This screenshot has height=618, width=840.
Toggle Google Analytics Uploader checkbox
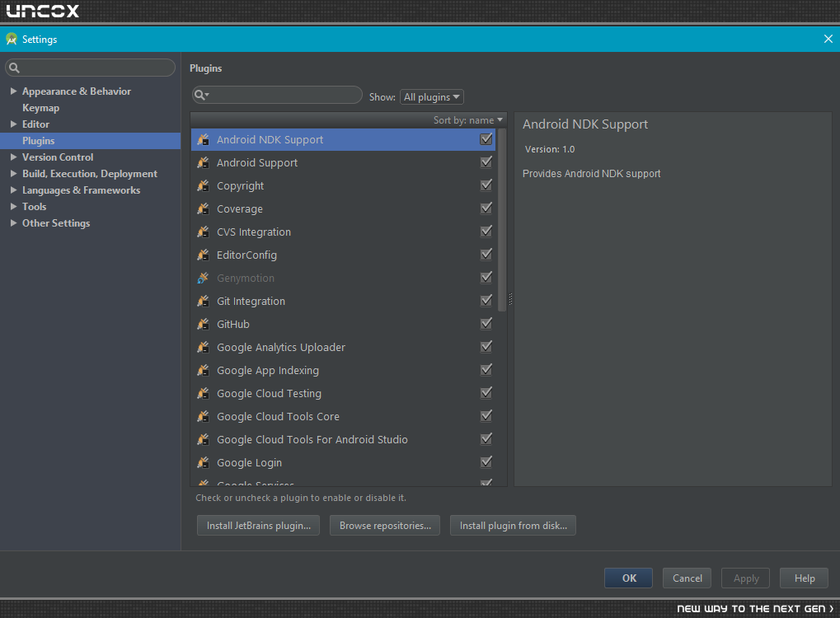(x=486, y=346)
